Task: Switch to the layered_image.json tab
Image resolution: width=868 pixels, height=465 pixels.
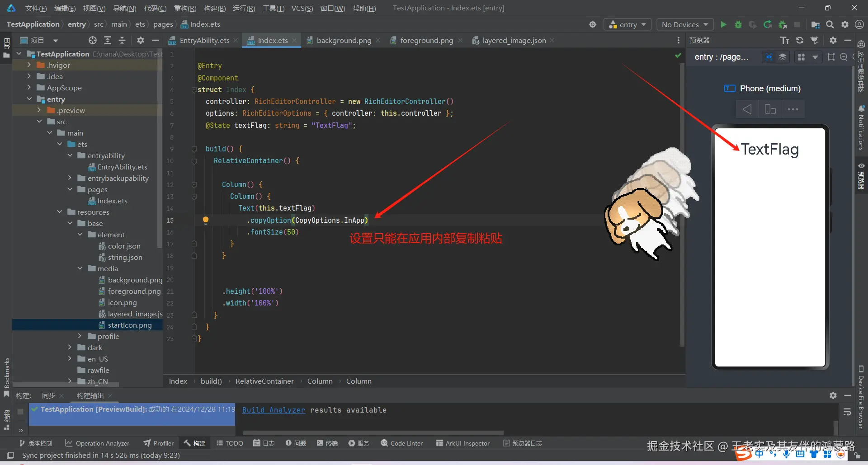Action: (x=514, y=40)
